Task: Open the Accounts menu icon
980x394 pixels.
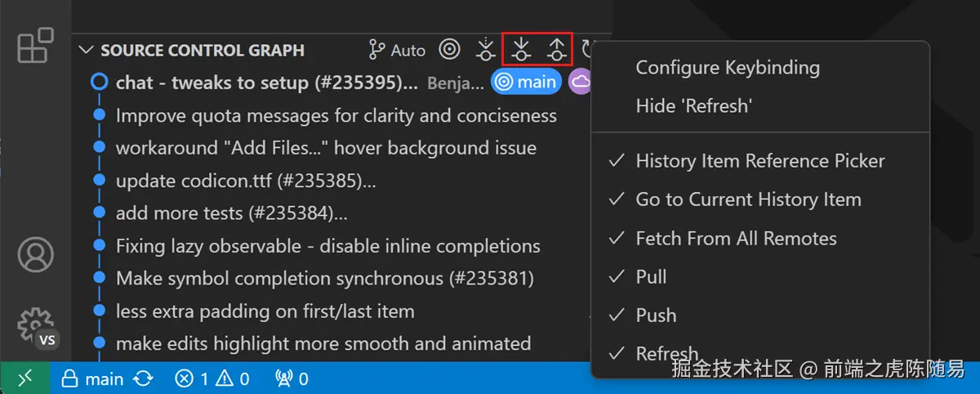Action: tap(35, 256)
